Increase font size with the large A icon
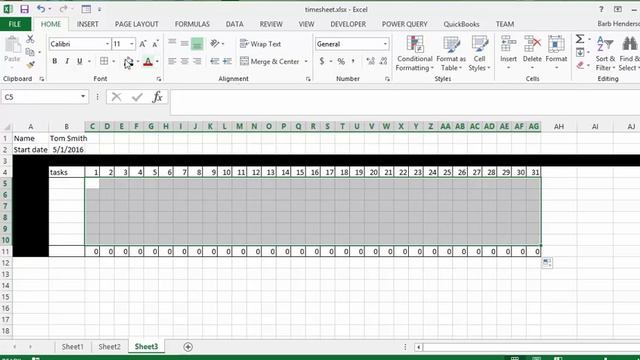 143,44
